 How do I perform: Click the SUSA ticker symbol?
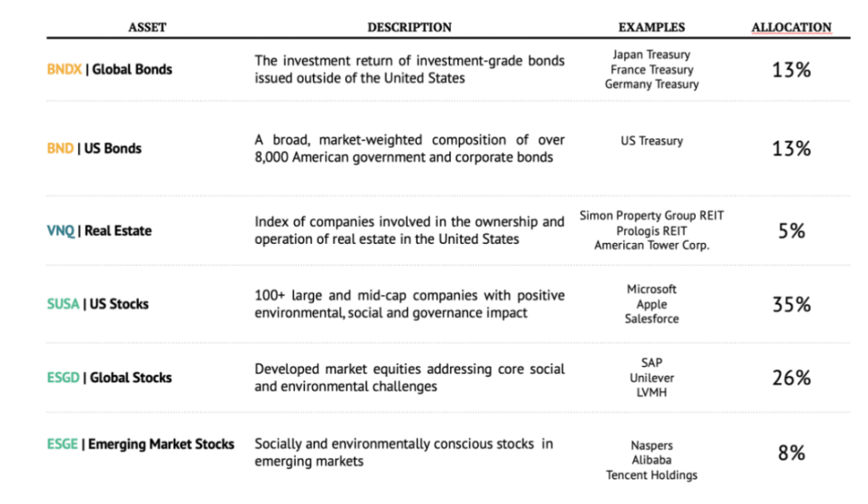[63, 304]
